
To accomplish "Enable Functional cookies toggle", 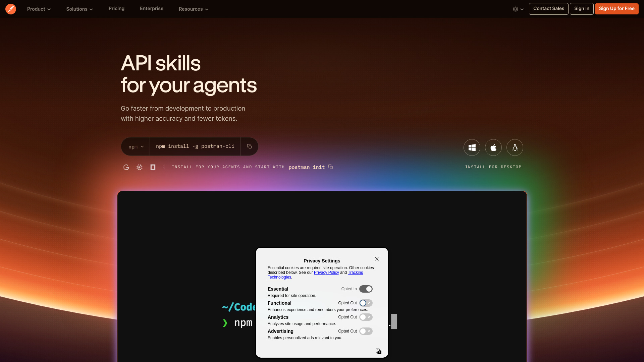I will pyautogui.click(x=366, y=303).
